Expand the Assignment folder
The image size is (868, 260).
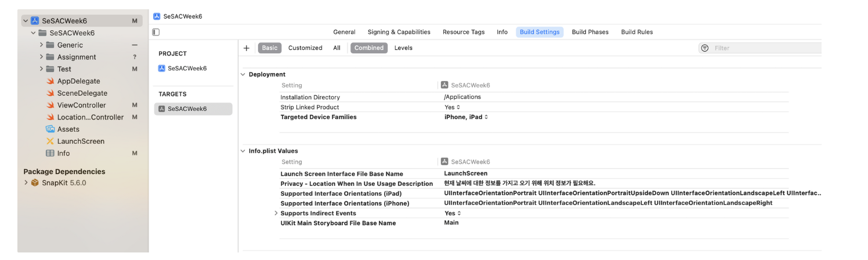click(41, 57)
